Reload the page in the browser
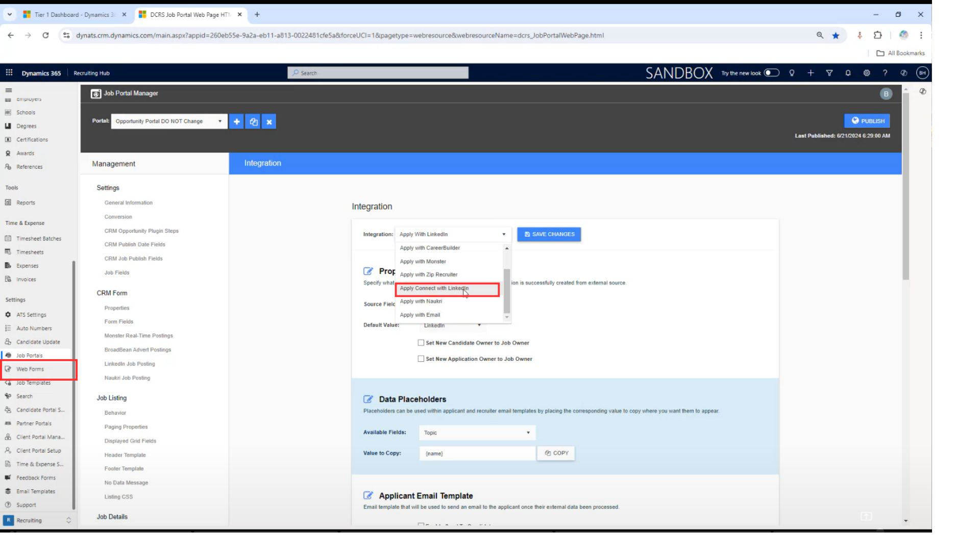Screen dimensions: 980x551 [45, 35]
